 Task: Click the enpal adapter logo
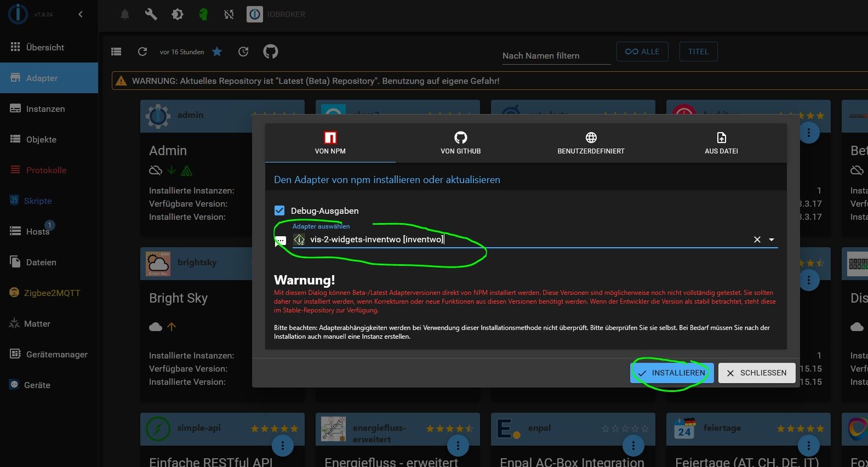point(509,429)
